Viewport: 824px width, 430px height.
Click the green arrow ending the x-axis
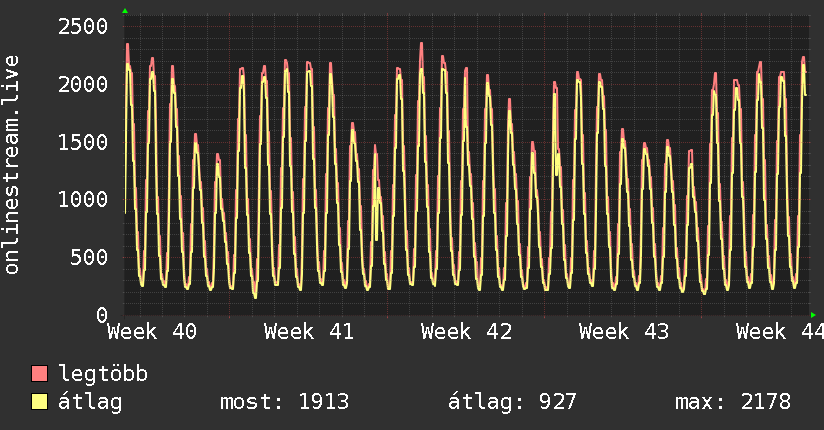[x=813, y=315]
